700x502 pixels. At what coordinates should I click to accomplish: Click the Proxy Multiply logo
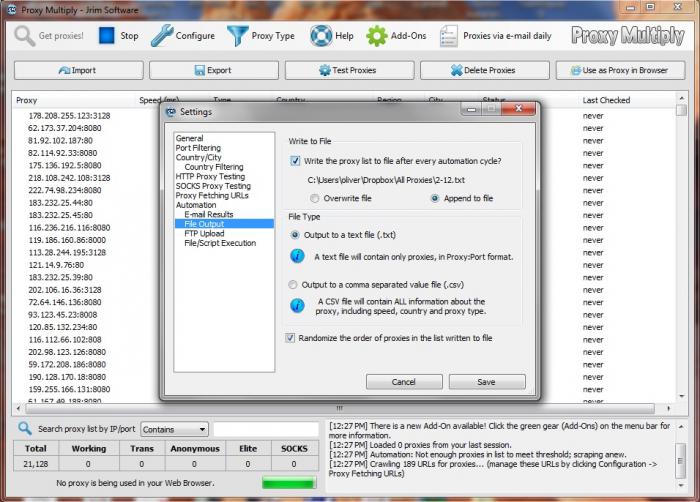coord(628,36)
